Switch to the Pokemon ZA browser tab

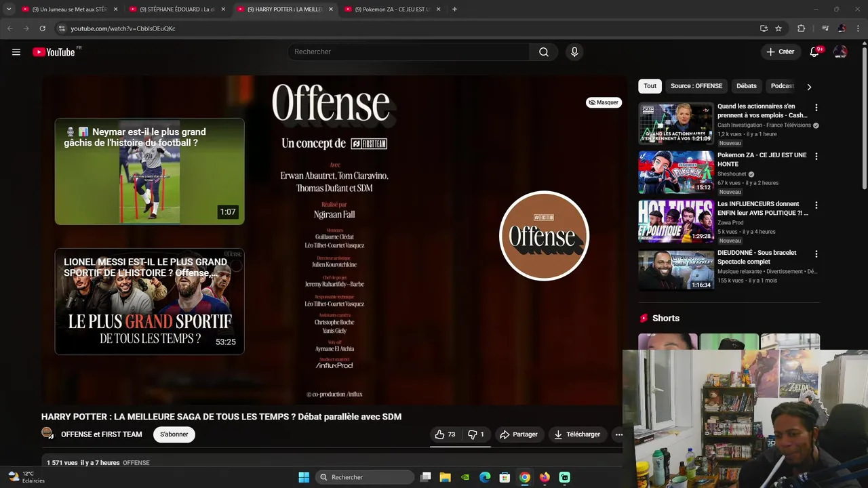point(391,9)
